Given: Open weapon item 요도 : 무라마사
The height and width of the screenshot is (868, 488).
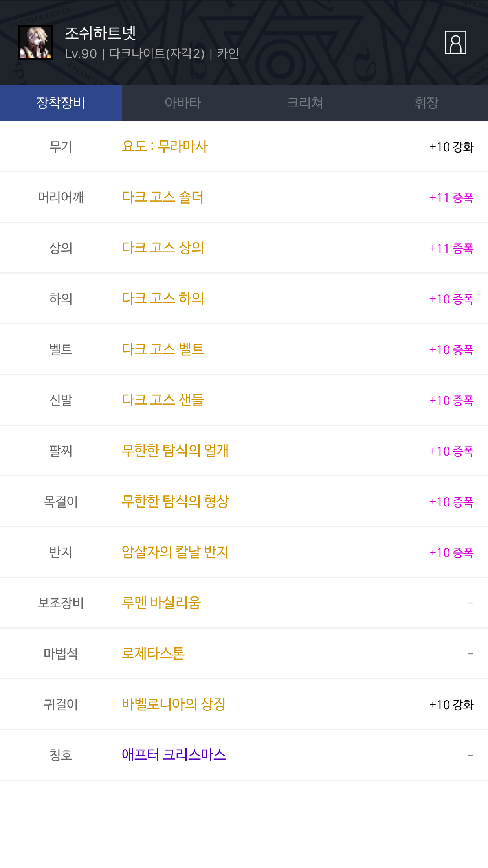Looking at the screenshot, I should click(165, 146).
